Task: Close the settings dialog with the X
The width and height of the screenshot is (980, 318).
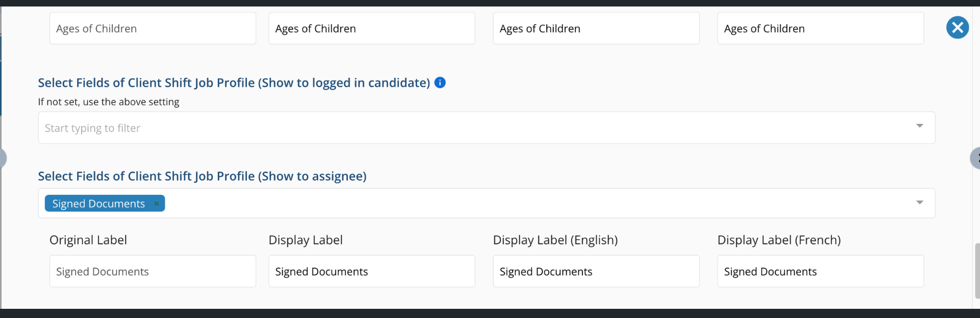Action: [957, 28]
